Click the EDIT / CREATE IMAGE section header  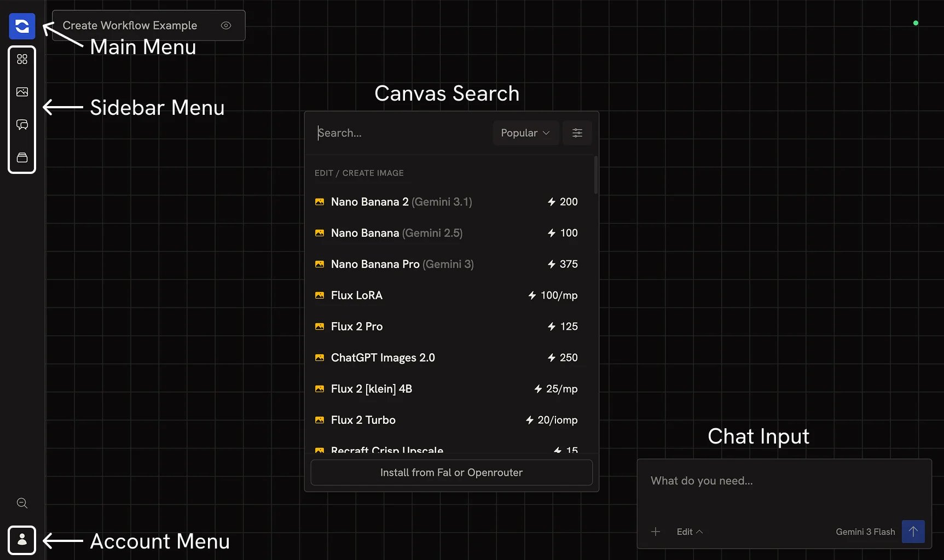click(x=359, y=173)
